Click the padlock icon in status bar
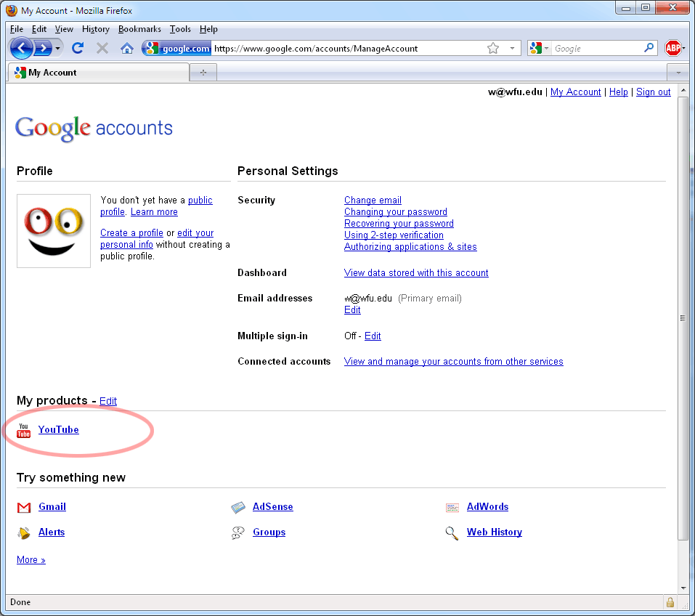 (670, 602)
